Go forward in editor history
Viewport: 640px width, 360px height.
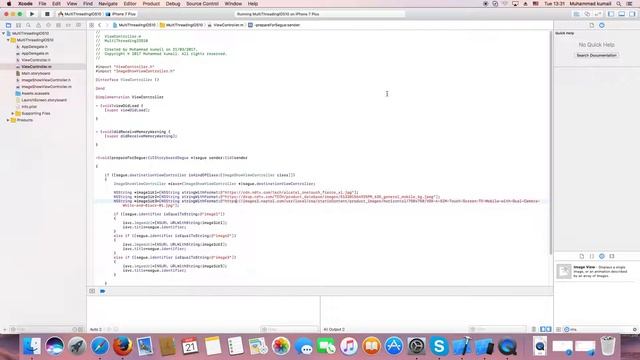tap(107, 25)
